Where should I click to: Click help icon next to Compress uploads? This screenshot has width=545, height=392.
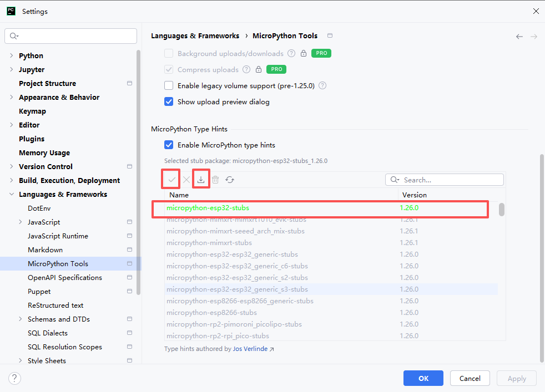246,69
